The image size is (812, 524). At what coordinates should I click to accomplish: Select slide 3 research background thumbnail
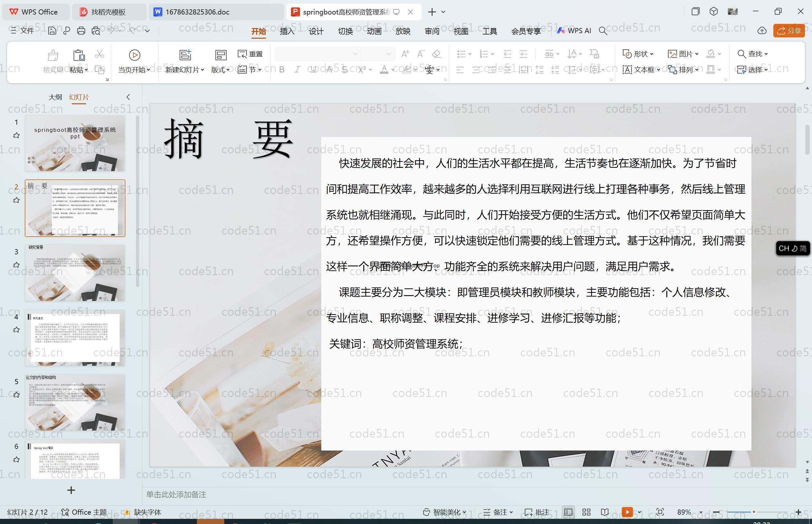(x=75, y=273)
